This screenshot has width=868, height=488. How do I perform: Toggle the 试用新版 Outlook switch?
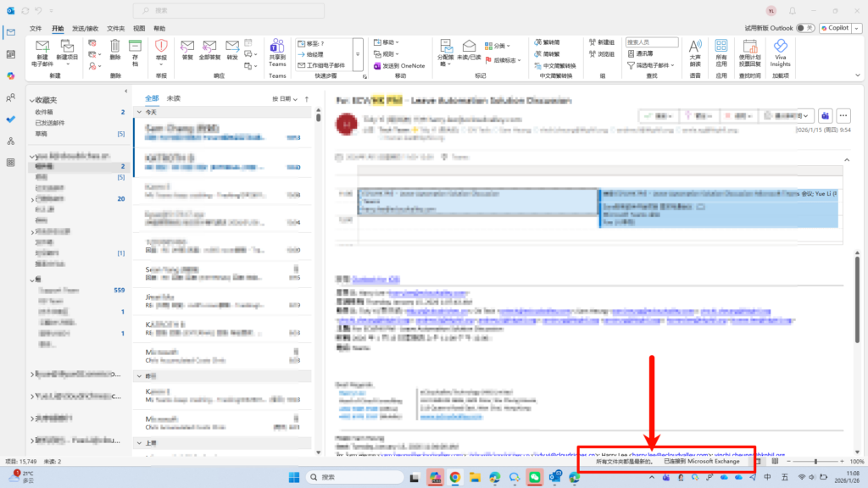click(804, 28)
